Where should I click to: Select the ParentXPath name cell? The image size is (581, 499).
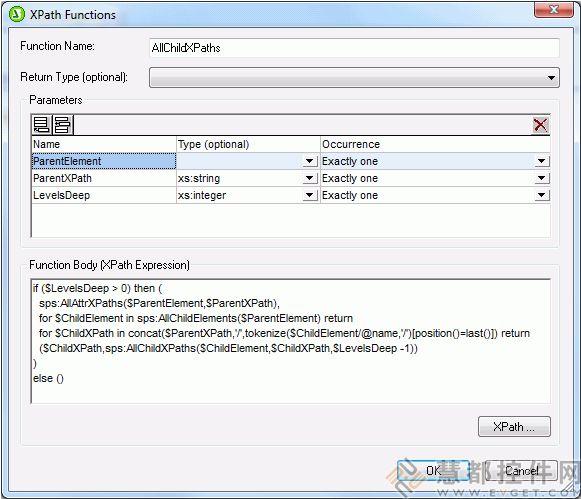coord(104,178)
